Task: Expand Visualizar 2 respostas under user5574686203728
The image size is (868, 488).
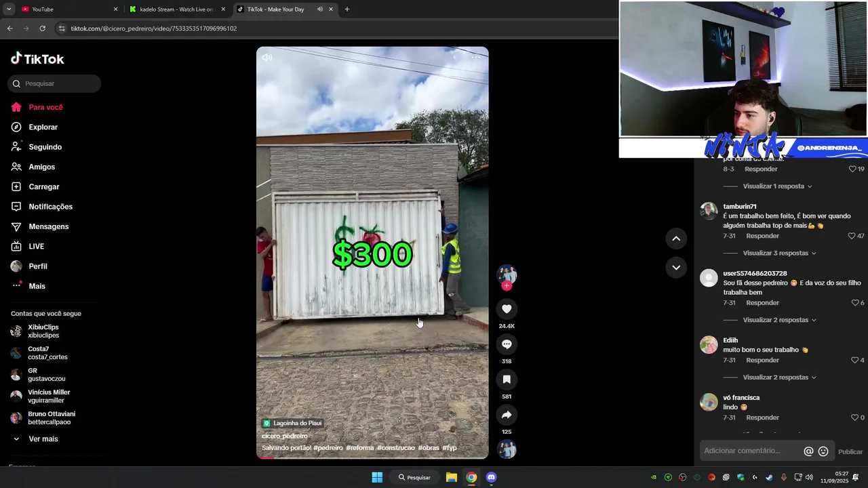Action: pyautogui.click(x=779, y=320)
